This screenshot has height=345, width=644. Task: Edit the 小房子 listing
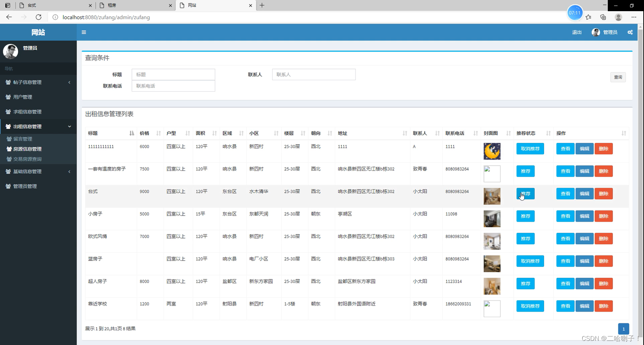pos(584,216)
